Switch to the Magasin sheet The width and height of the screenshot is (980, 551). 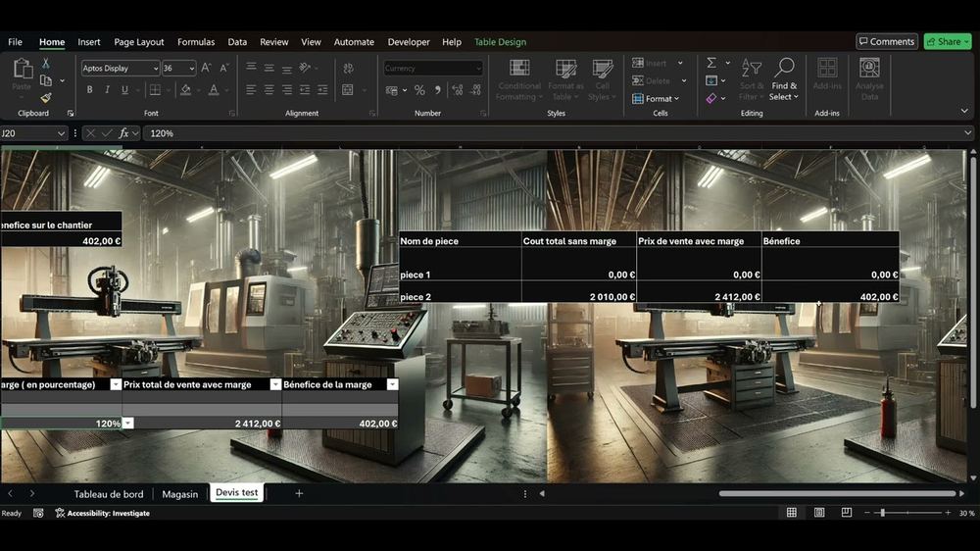click(x=180, y=494)
